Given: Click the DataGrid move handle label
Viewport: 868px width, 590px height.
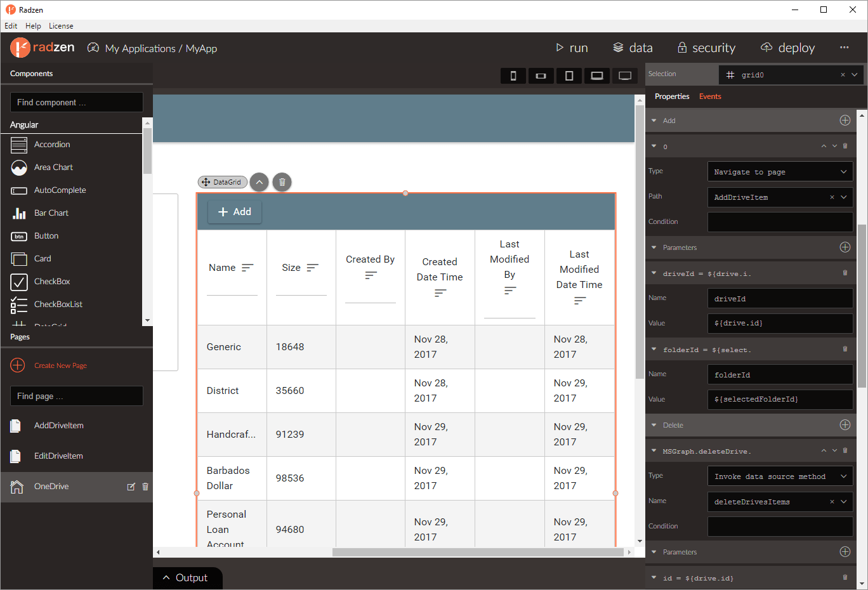Looking at the screenshot, I should 222,182.
